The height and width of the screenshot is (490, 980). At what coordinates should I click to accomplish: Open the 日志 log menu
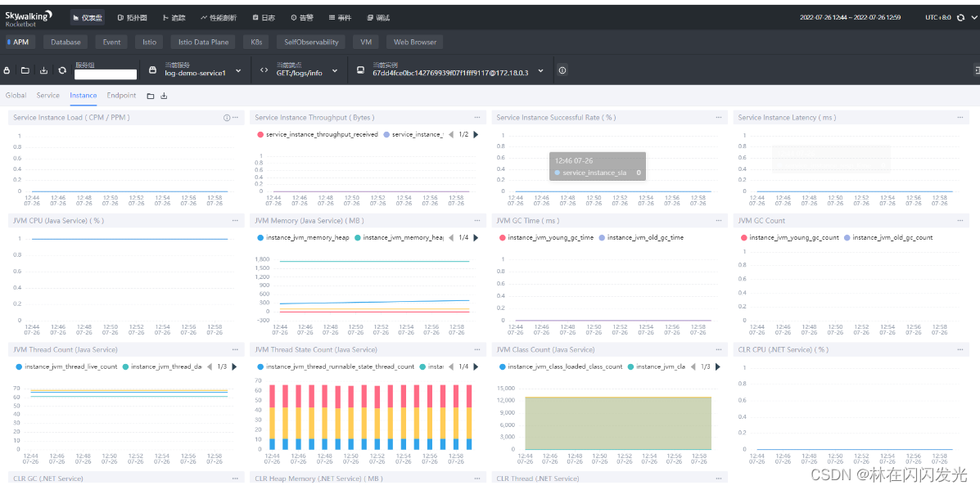click(x=264, y=17)
